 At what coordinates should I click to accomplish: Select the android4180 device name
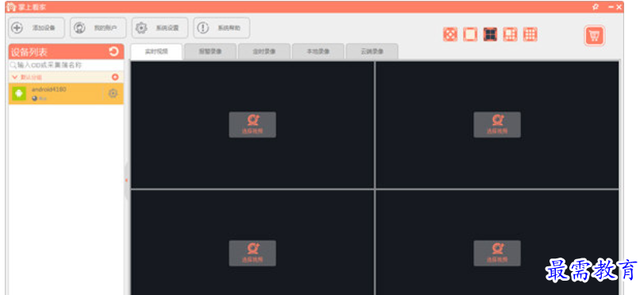pyautogui.click(x=49, y=89)
